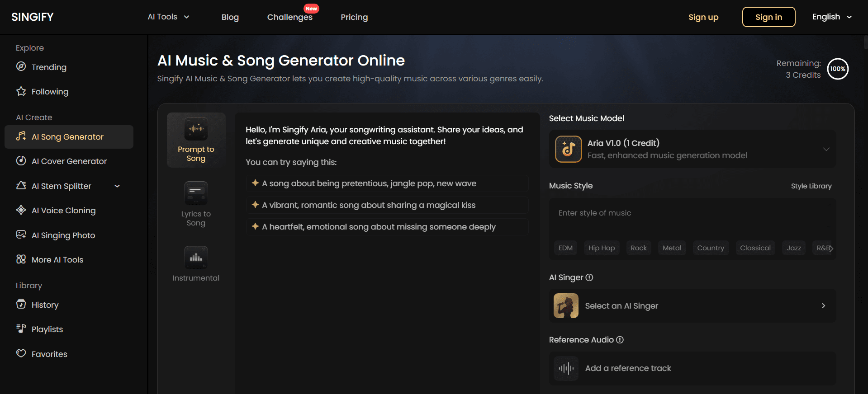Select the Prompt to Song mode icon
868x394 pixels.
(196, 129)
